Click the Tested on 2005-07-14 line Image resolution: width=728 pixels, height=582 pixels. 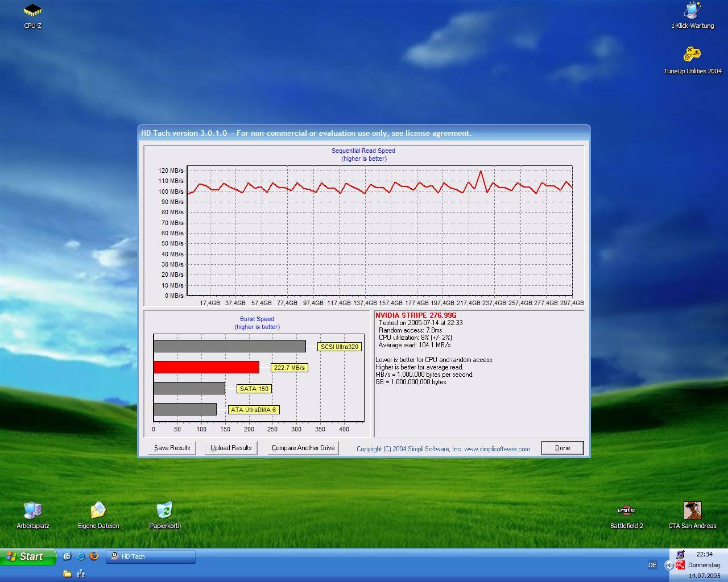tap(421, 323)
